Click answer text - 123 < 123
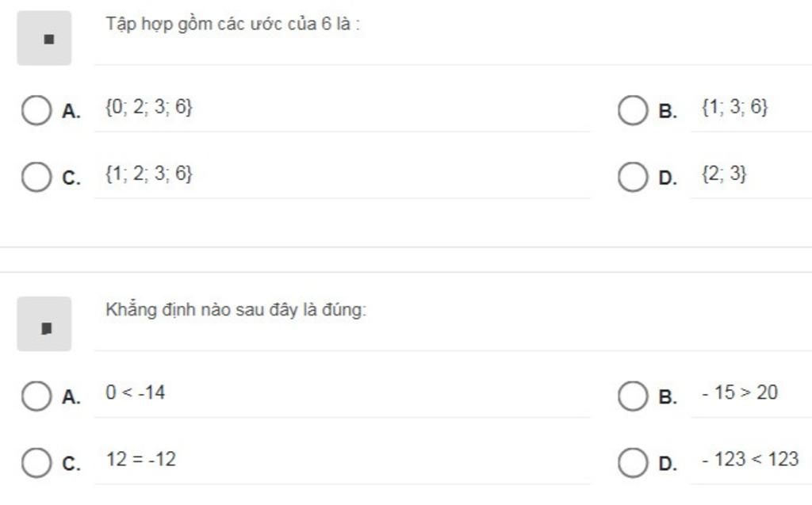Screen dimensions: 812x505 tap(750, 460)
